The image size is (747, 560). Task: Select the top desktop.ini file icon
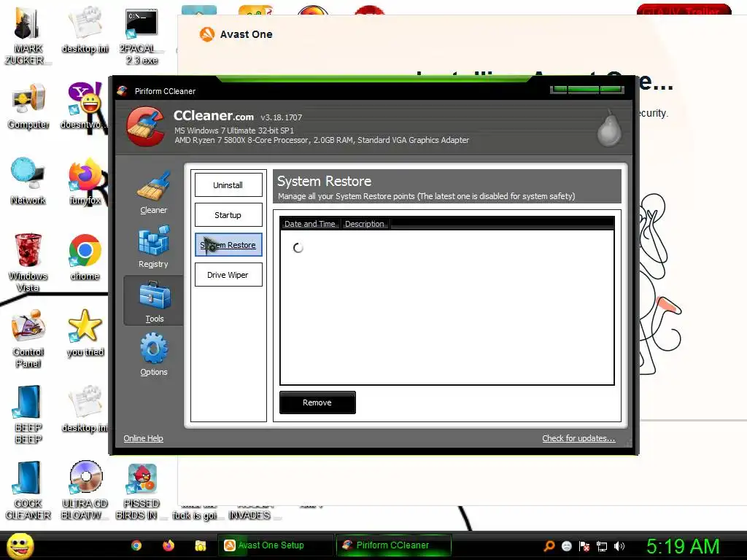pos(85,30)
